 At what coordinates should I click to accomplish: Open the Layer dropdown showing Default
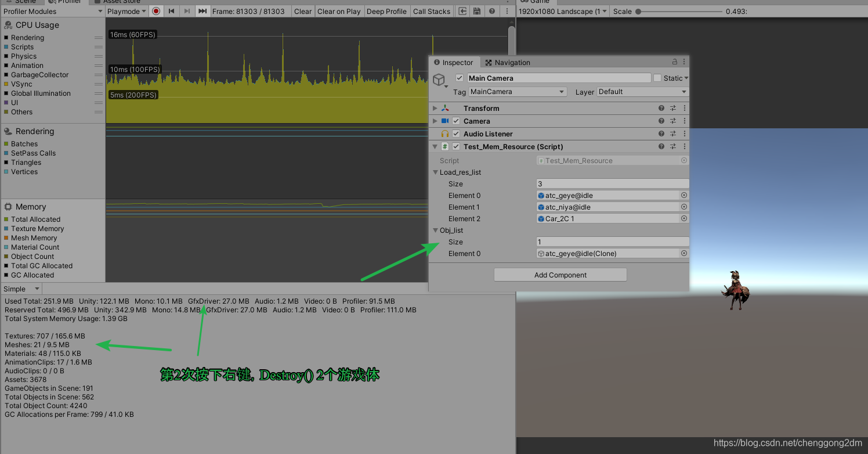(642, 92)
